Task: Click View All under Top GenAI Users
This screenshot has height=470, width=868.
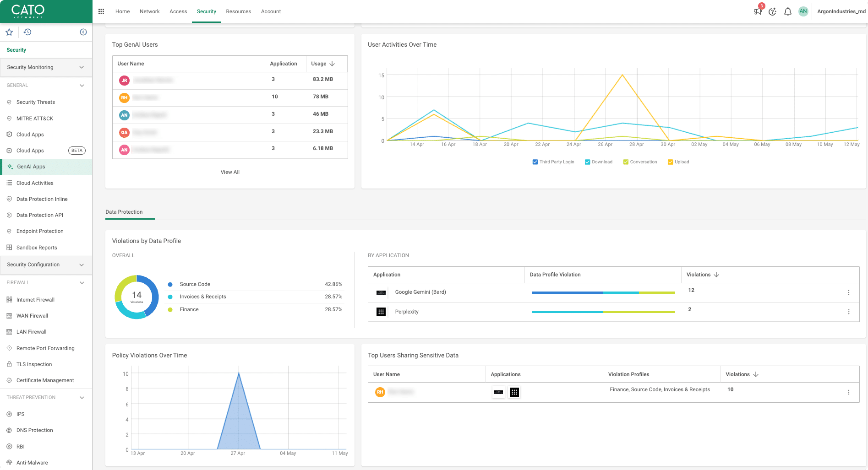Action: pyautogui.click(x=230, y=172)
